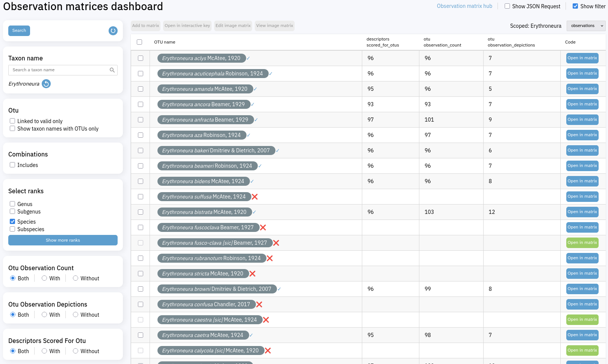This screenshot has width=608, height=364.
Task: Click the reset filter icon beside Search
Action: pyautogui.click(x=113, y=31)
